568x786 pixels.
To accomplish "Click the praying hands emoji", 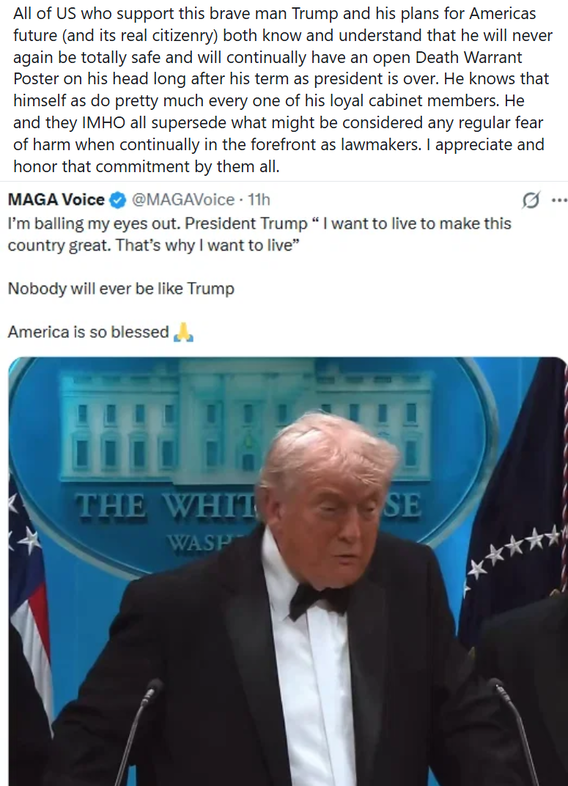I will click(x=183, y=332).
